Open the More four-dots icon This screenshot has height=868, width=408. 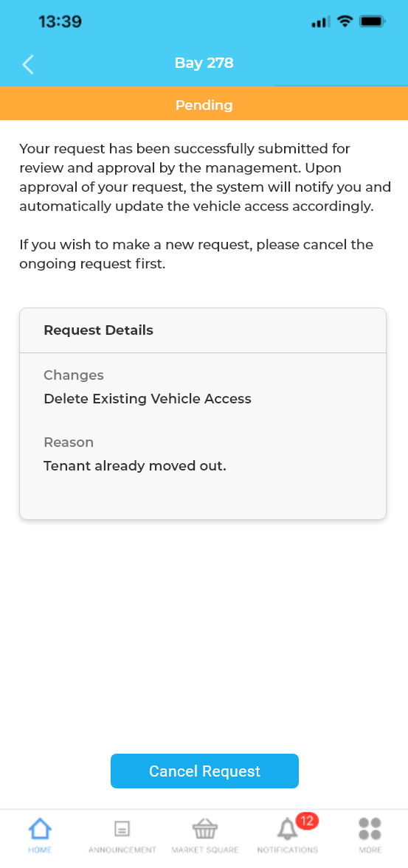370,829
